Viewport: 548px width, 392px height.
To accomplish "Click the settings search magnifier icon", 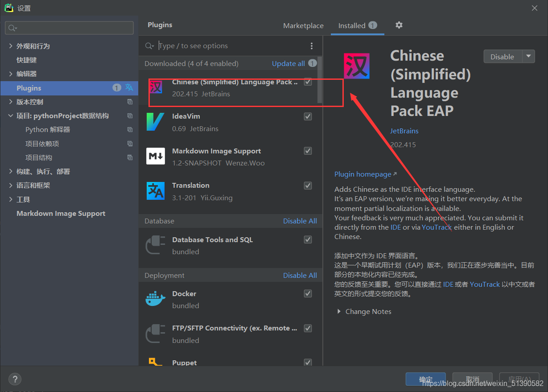I will pos(12,28).
